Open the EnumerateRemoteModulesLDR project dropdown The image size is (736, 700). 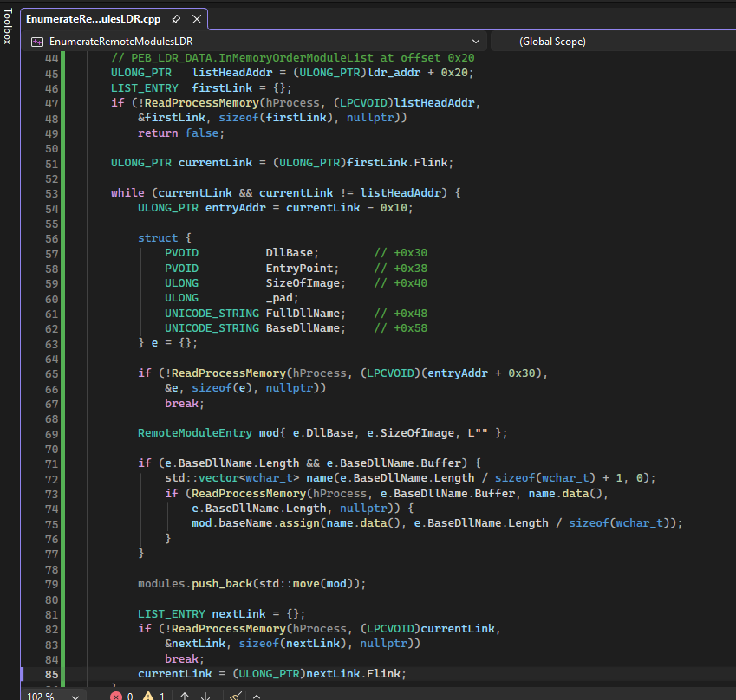(256, 42)
